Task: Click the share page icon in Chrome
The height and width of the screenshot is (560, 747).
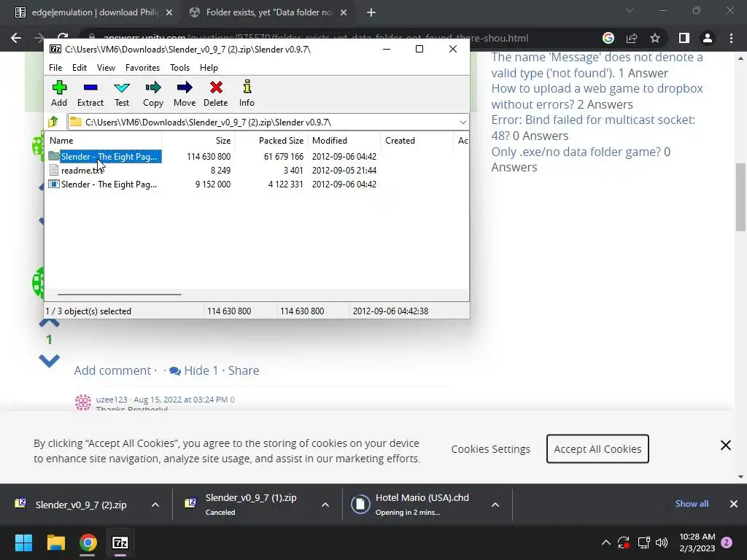Action: 632,38
